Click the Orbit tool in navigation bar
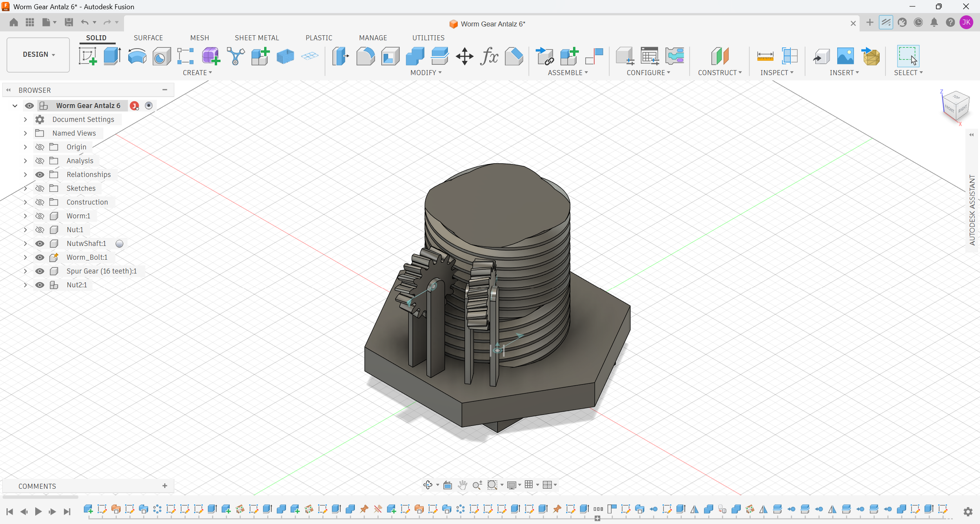980x524 pixels. (428, 485)
